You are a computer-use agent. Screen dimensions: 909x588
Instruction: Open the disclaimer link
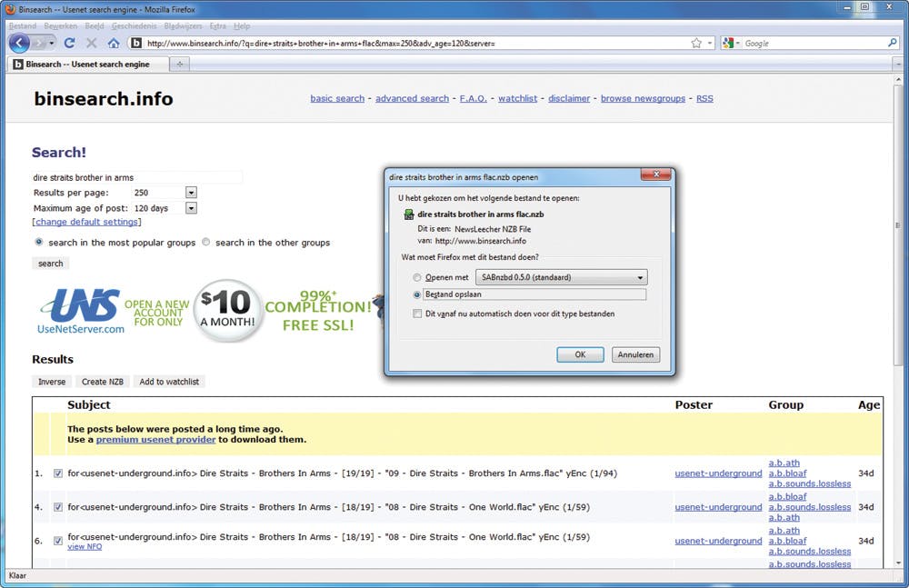click(x=569, y=98)
